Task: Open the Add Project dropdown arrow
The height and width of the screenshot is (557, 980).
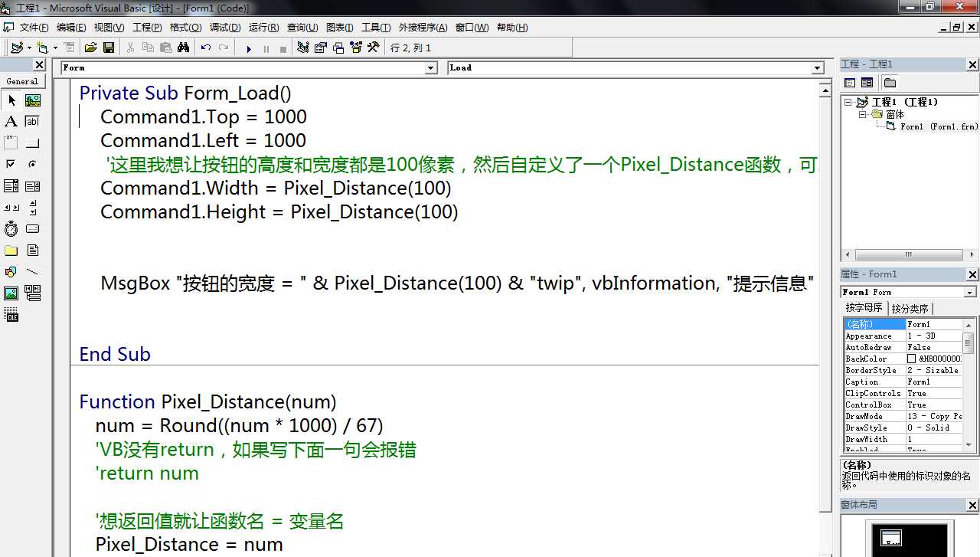Action: (x=29, y=48)
